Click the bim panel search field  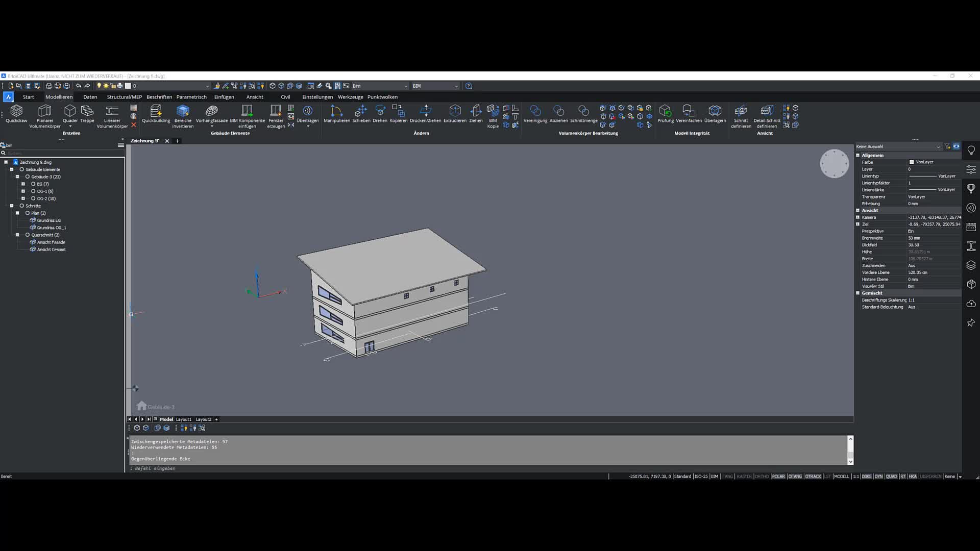tap(62, 153)
